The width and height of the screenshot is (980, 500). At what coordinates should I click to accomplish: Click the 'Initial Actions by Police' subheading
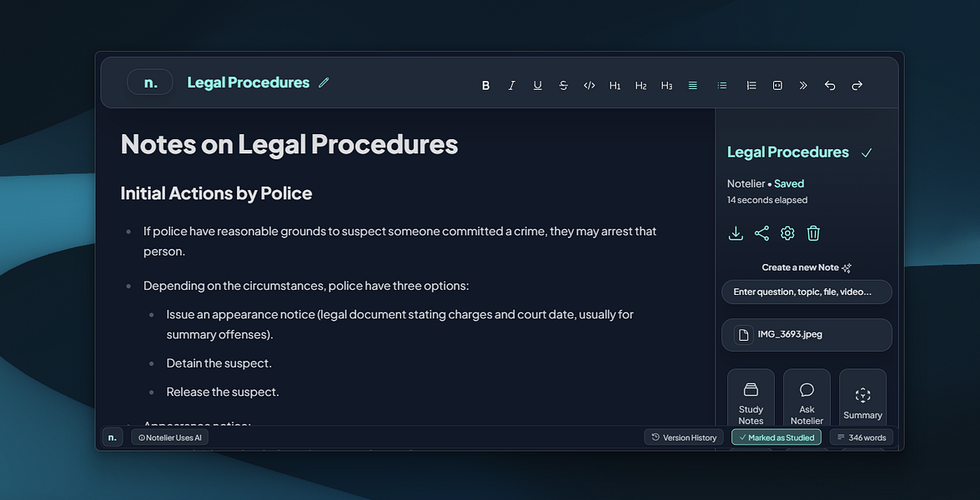coord(216,193)
